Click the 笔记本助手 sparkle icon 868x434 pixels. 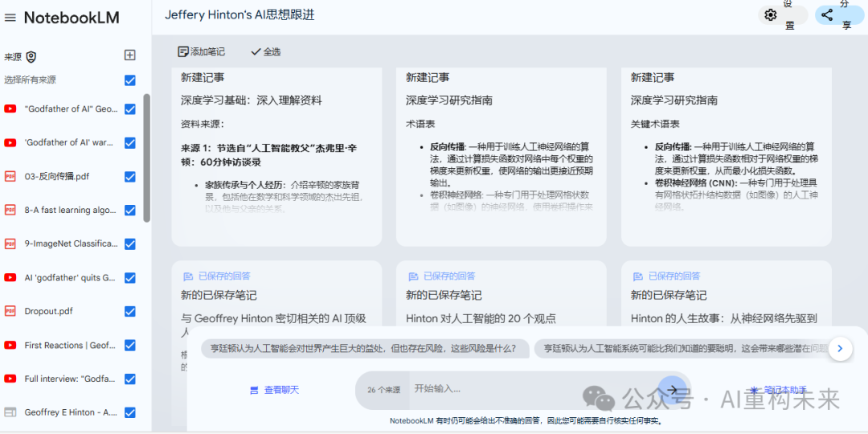[x=753, y=391]
